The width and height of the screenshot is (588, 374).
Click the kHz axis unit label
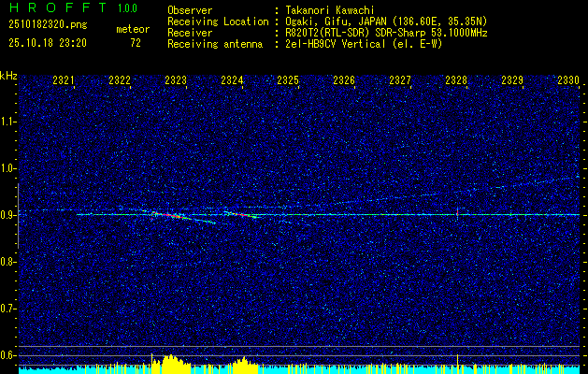click(8, 76)
